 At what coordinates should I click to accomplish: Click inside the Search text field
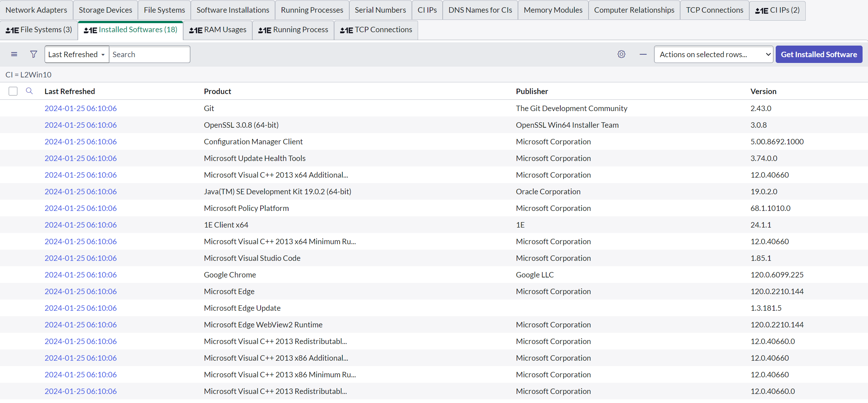pyautogui.click(x=149, y=54)
